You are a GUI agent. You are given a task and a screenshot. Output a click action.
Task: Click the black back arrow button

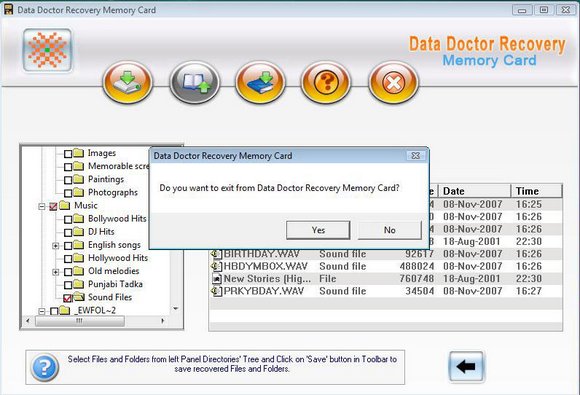coord(466,367)
